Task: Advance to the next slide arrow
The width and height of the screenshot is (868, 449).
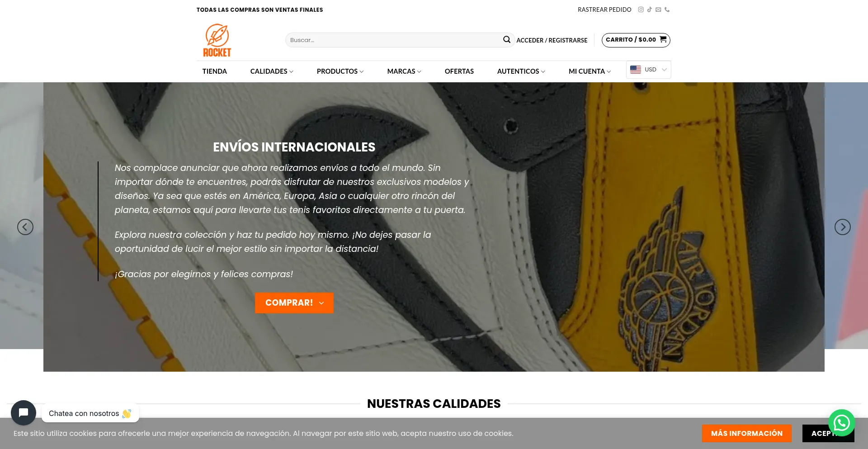Action: coord(843,227)
